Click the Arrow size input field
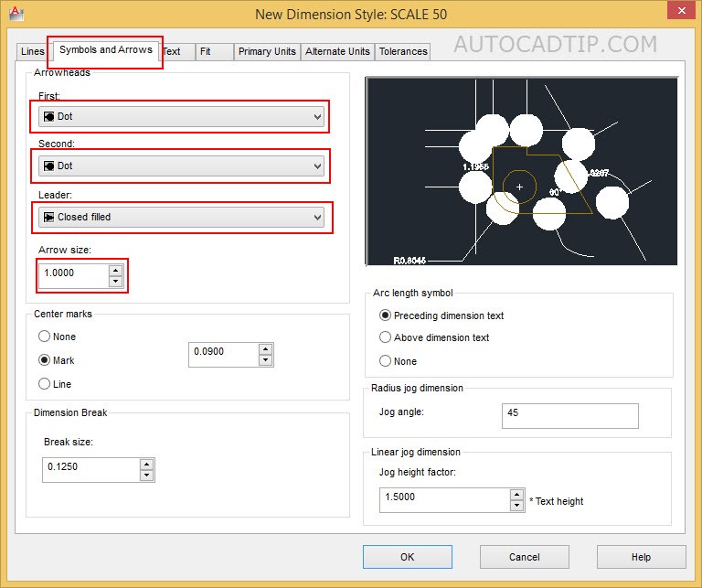This screenshot has width=702, height=588. pyautogui.click(x=74, y=275)
